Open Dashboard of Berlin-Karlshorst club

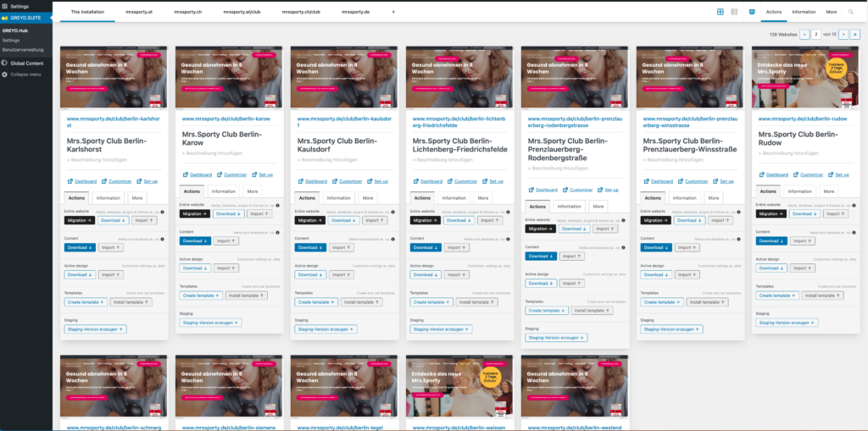tap(82, 181)
